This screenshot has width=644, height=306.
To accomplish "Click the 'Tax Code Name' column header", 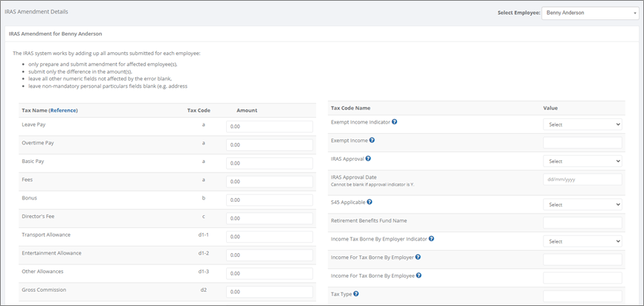I will point(350,108).
